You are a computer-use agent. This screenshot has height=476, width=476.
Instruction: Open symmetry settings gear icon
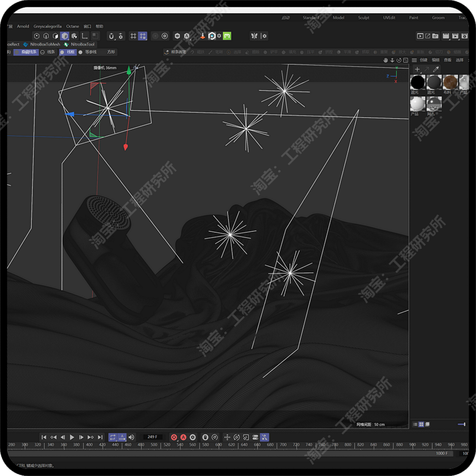[264, 36]
